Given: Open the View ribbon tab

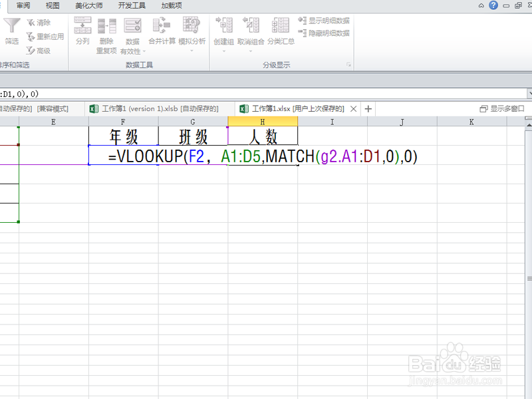Looking at the screenshot, I should (x=53, y=5).
